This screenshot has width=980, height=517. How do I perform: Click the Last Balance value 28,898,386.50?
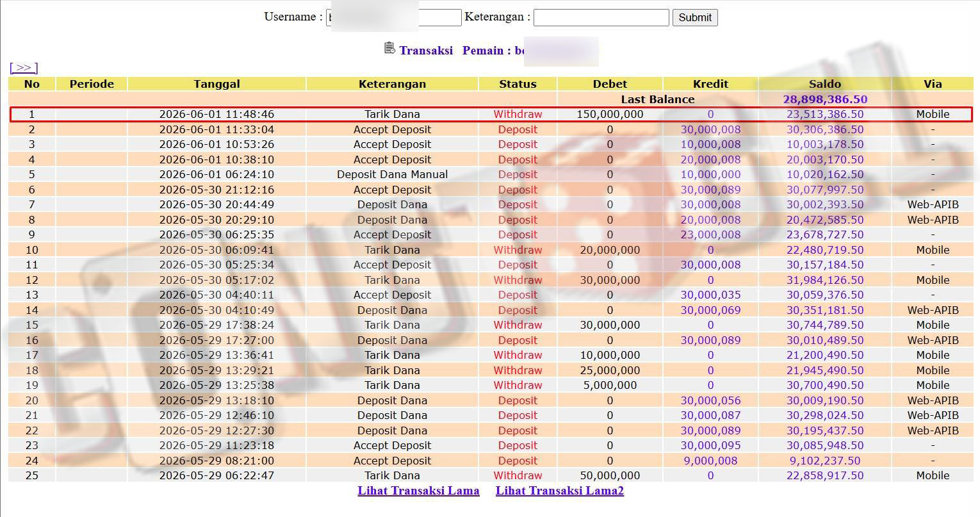(x=825, y=99)
